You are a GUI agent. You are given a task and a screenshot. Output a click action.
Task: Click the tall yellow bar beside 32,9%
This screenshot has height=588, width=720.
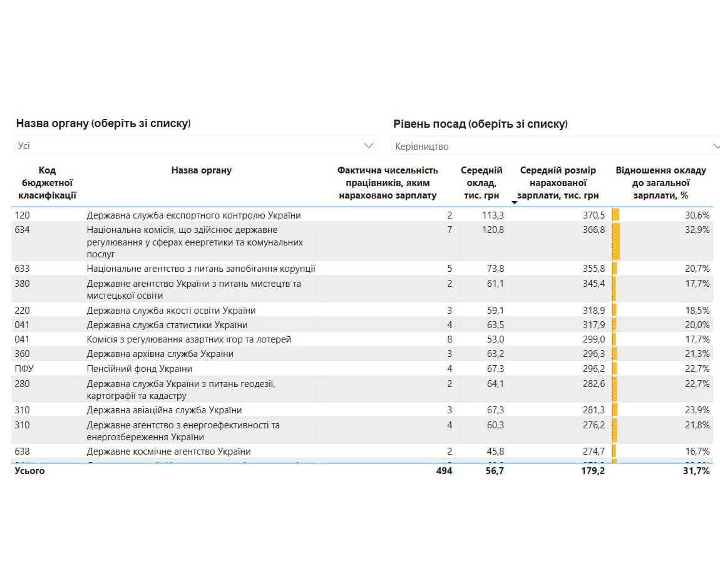(x=615, y=242)
